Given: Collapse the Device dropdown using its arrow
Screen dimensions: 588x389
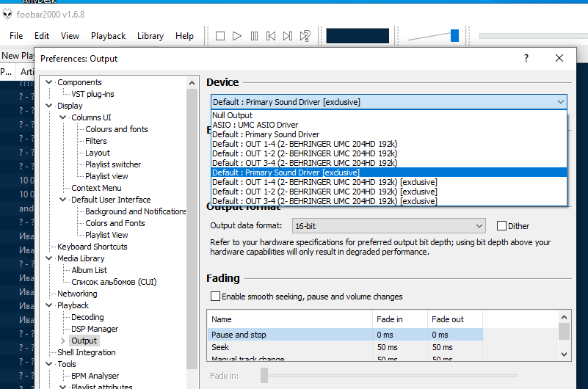Looking at the screenshot, I should pyautogui.click(x=561, y=102).
